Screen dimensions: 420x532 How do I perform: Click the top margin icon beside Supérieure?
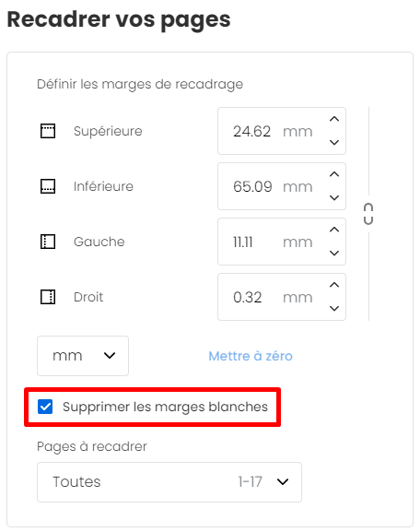coord(48,131)
